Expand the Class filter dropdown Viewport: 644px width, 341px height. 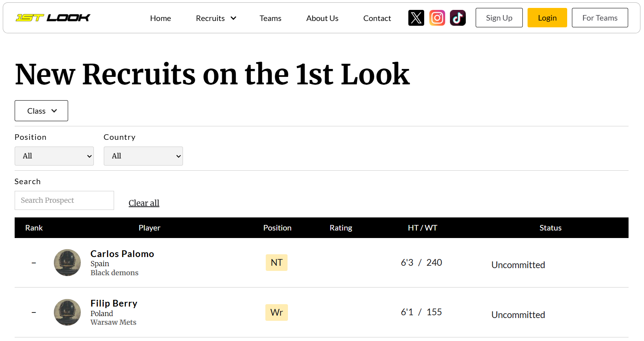click(41, 110)
